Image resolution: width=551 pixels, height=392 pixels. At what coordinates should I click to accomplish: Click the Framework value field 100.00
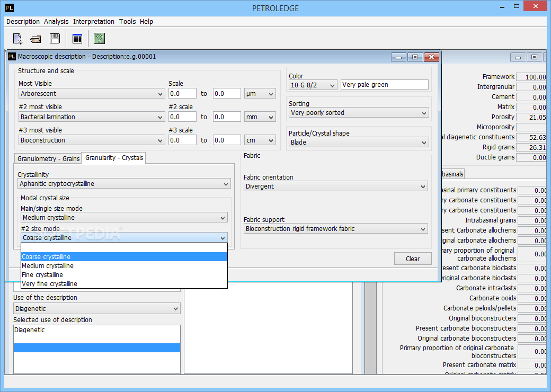pyautogui.click(x=531, y=77)
